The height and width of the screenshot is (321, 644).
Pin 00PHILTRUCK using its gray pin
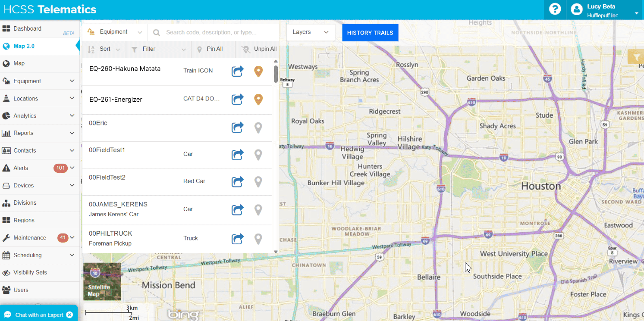258,239
